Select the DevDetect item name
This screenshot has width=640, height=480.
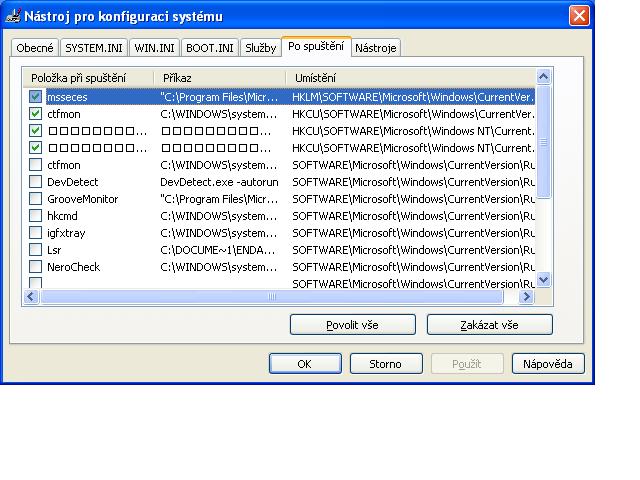[x=73, y=182]
